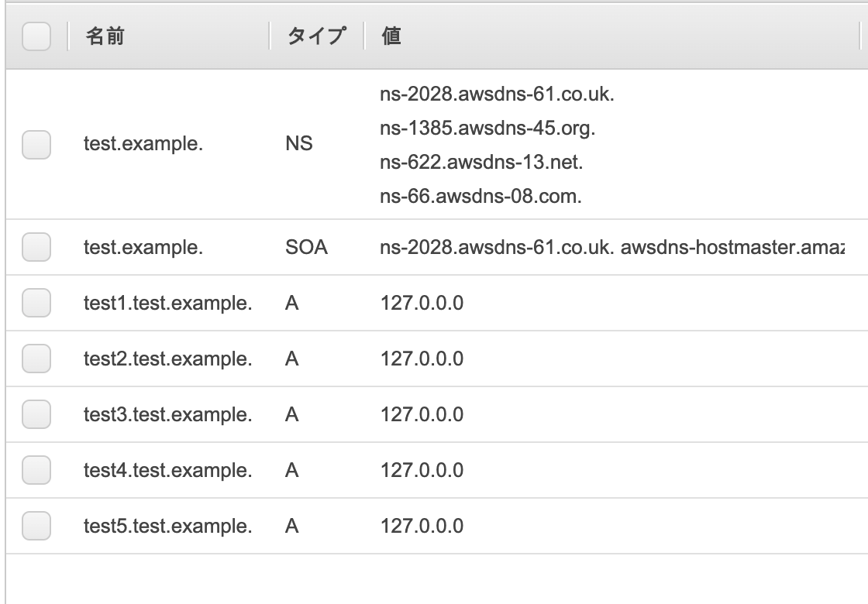The image size is (868, 604).
Task: Click the SOA type cell
Action: point(307,247)
